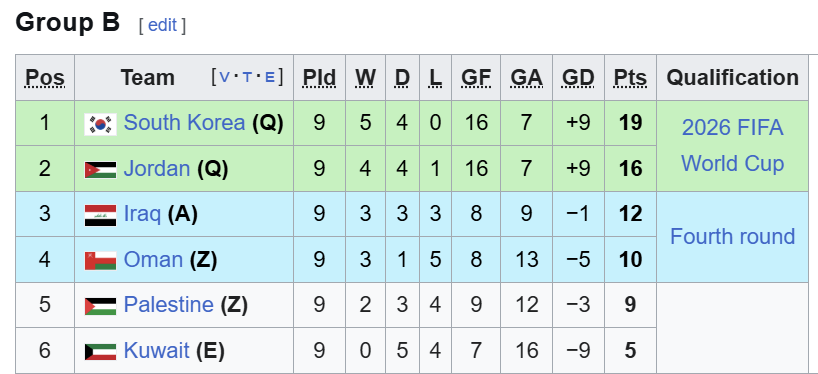Click the Palestine flag icon
818x374 pixels.
100,306
